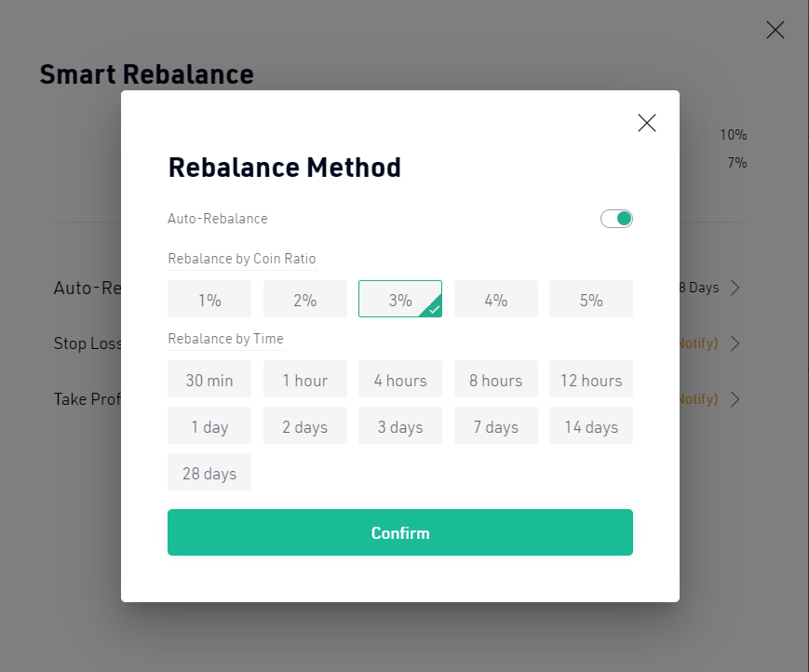The height and width of the screenshot is (672, 809).
Task: Select the 12 hours interval
Action: click(x=591, y=379)
